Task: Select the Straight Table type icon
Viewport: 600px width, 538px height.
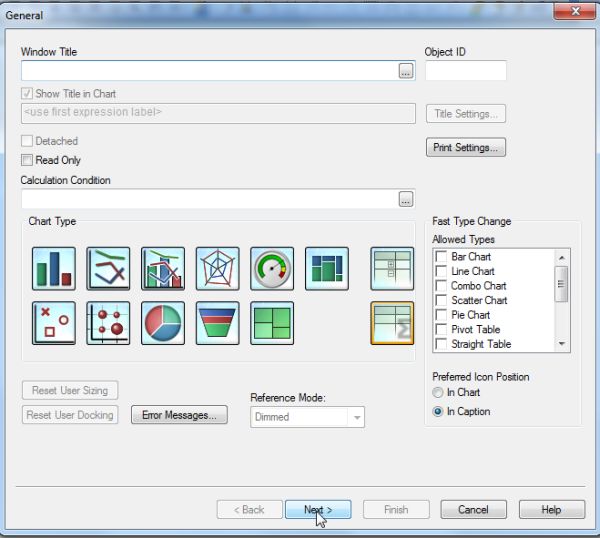Action: pyautogui.click(x=392, y=323)
